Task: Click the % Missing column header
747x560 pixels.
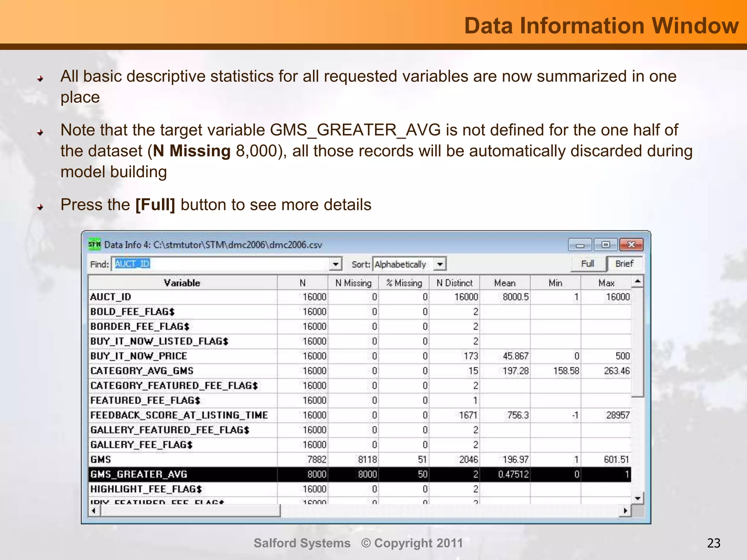Action: (404, 283)
